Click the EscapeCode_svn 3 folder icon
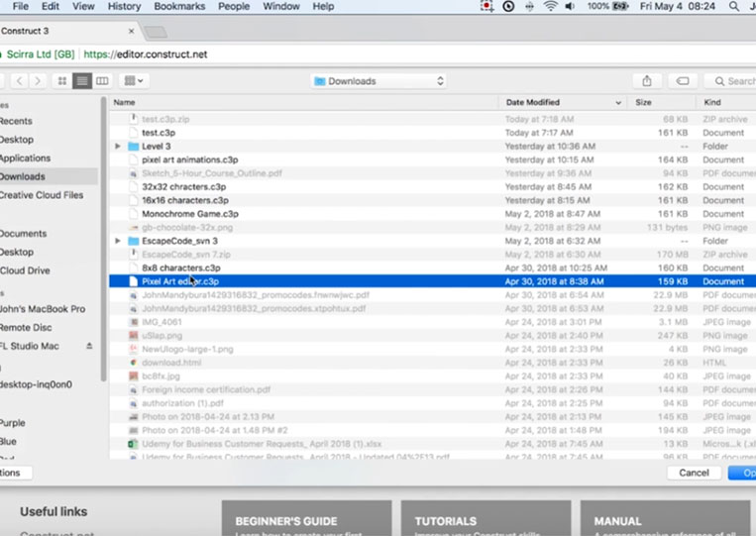Viewport: 756px width, 536px height. (x=133, y=241)
